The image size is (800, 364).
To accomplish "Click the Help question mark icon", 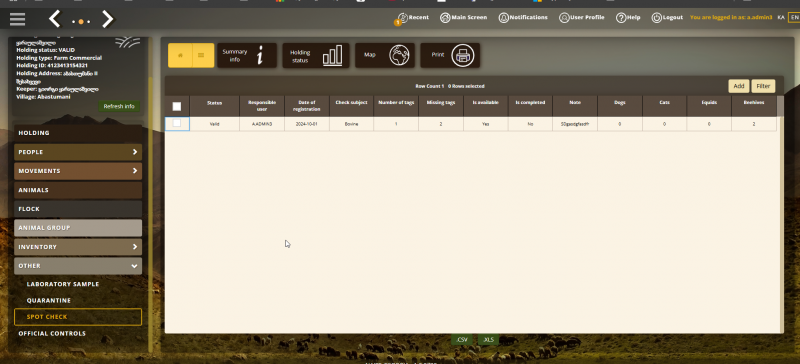I will [620, 18].
